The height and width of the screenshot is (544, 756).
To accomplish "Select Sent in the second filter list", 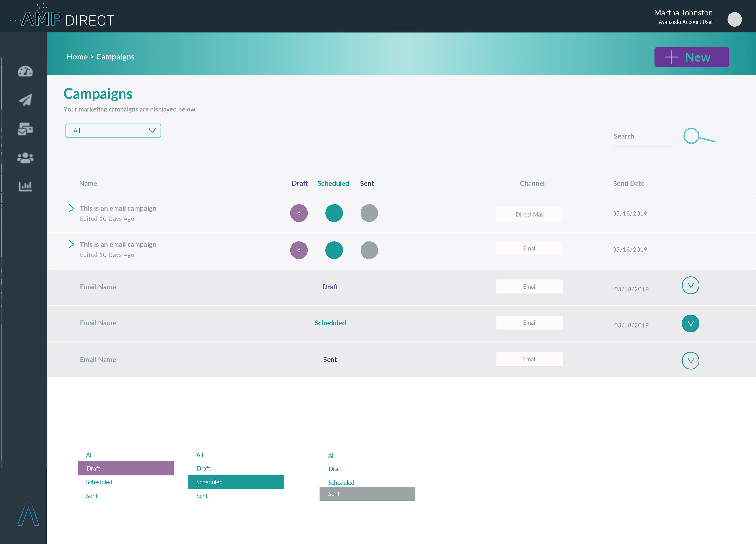I will [202, 496].
